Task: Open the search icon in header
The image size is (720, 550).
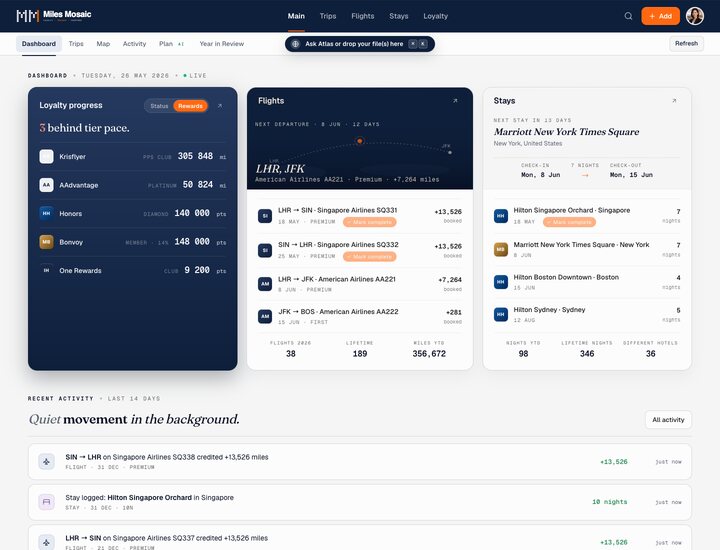Action: pyautogui.click(x=628, y=16)
